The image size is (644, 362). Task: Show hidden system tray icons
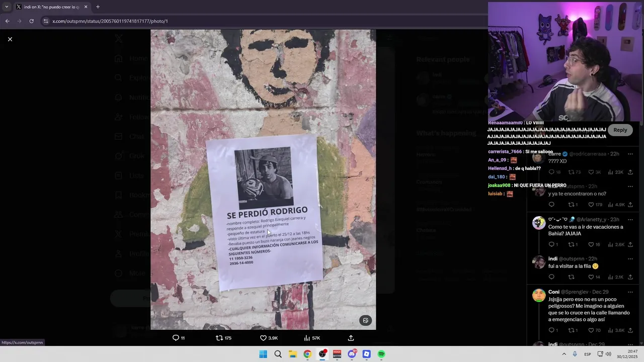coord(563,354)
